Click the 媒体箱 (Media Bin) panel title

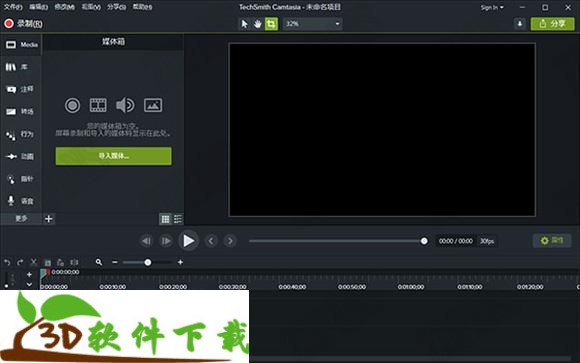pos(114,42)
